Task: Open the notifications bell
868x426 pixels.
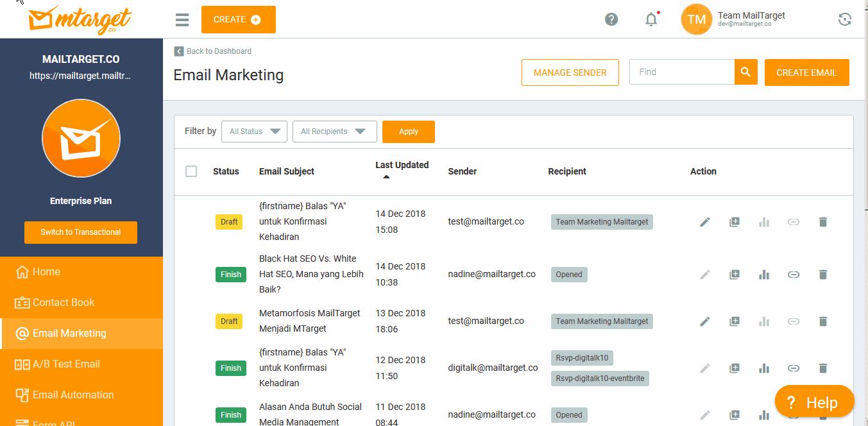Action: coord(651,19)
